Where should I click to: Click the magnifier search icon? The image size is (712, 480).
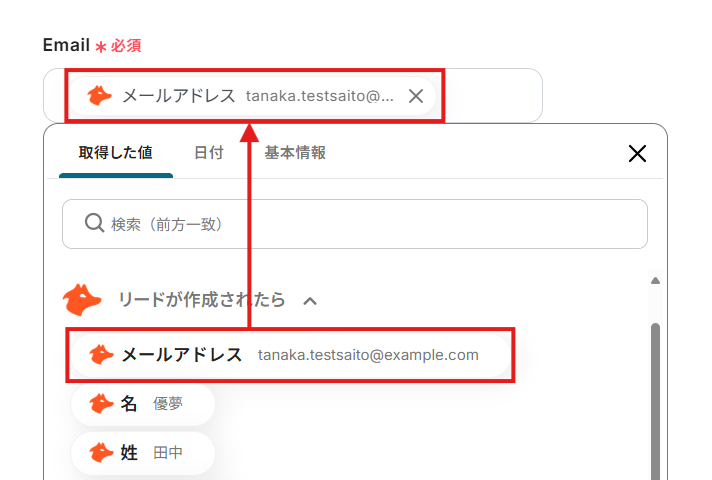tap(95, 224)
